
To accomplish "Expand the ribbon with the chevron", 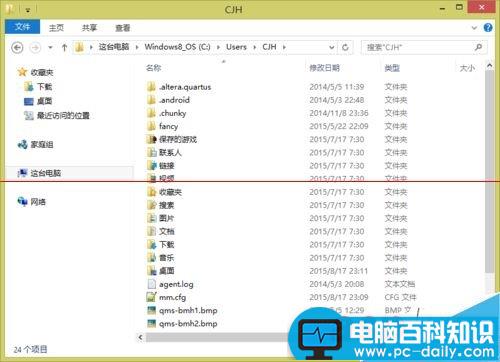I will pyautogui.click(x=474, y=28).
